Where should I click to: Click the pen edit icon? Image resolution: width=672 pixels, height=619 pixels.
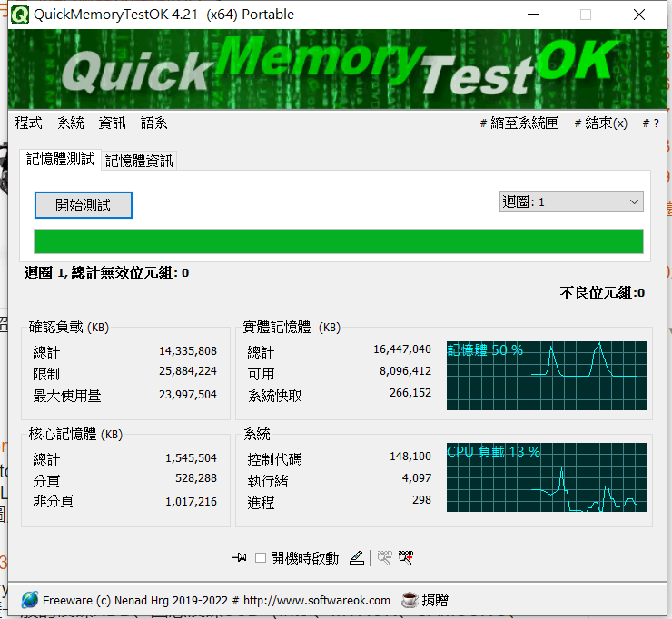(x=357, y=558)
